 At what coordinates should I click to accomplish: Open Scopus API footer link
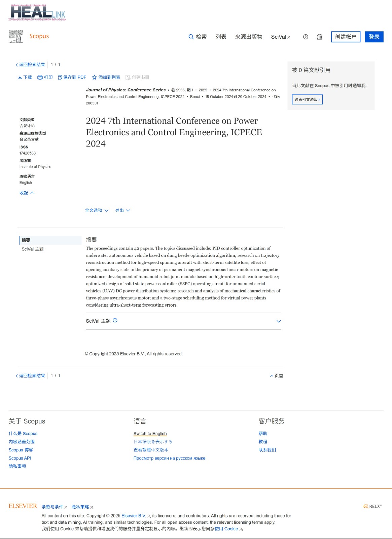20,458
